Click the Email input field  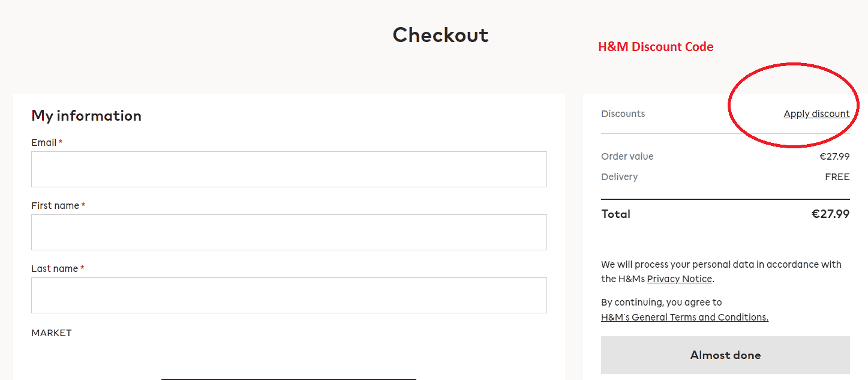(289, 169)
